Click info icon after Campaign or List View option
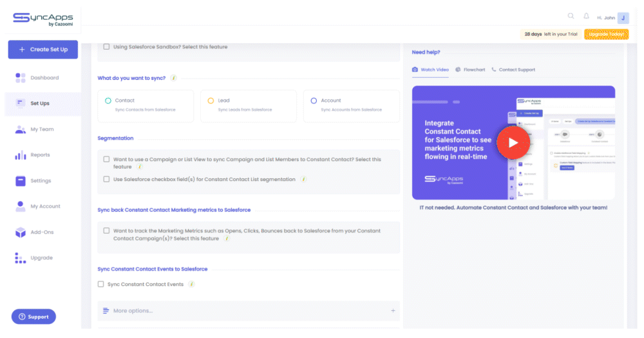This screenshot has height=338, width=644. point(140,167)
